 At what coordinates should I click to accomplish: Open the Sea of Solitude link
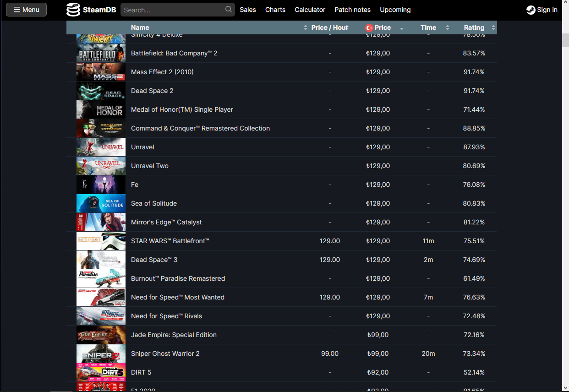point(154,203)
